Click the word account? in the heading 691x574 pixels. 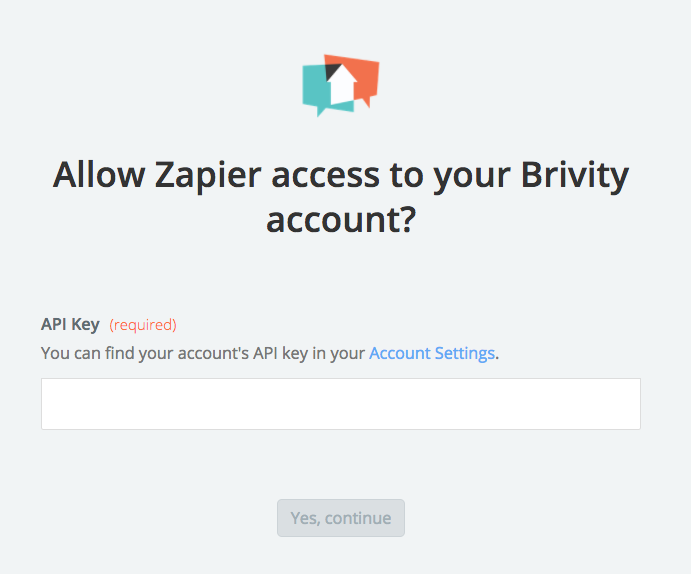tap(341, 220)
